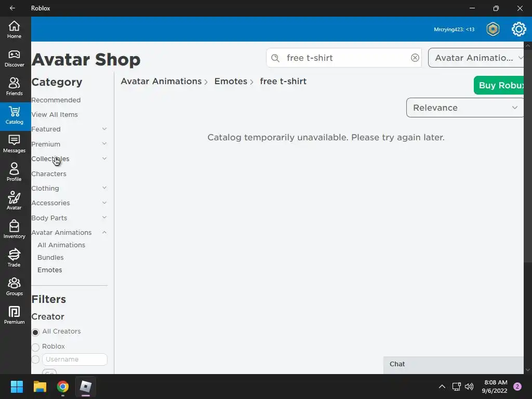Click the Mrcrying423 username

454,30
